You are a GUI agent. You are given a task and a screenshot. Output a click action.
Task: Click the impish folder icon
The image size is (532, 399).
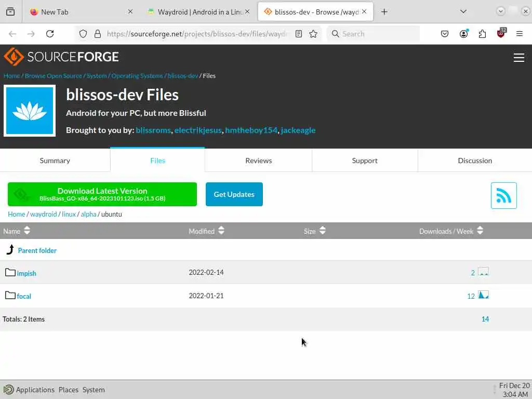10,272
